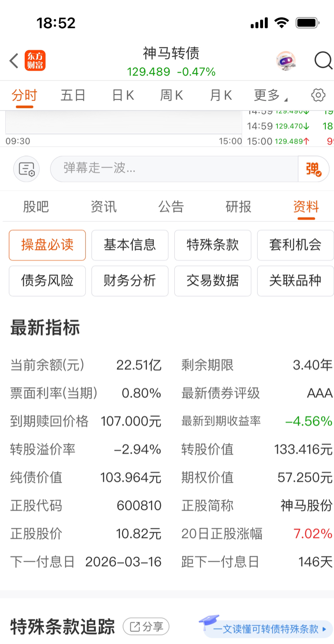334x644 pixels.
Task: Click the 57.250元 option value
Action: pyautogui.click(x=305, y=477)
